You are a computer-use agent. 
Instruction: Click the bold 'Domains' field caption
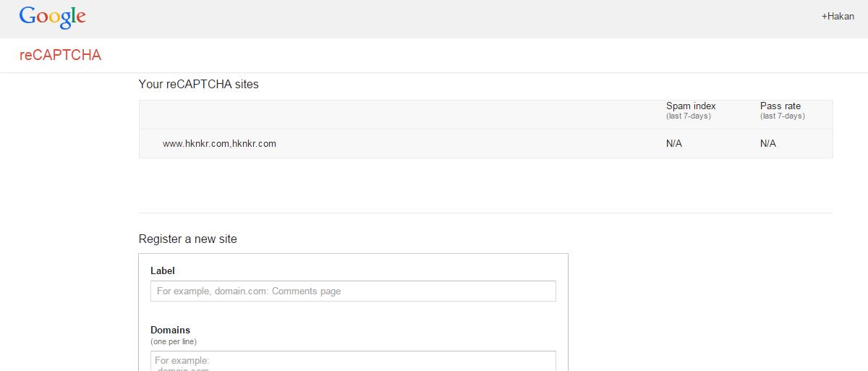(170, 330)
